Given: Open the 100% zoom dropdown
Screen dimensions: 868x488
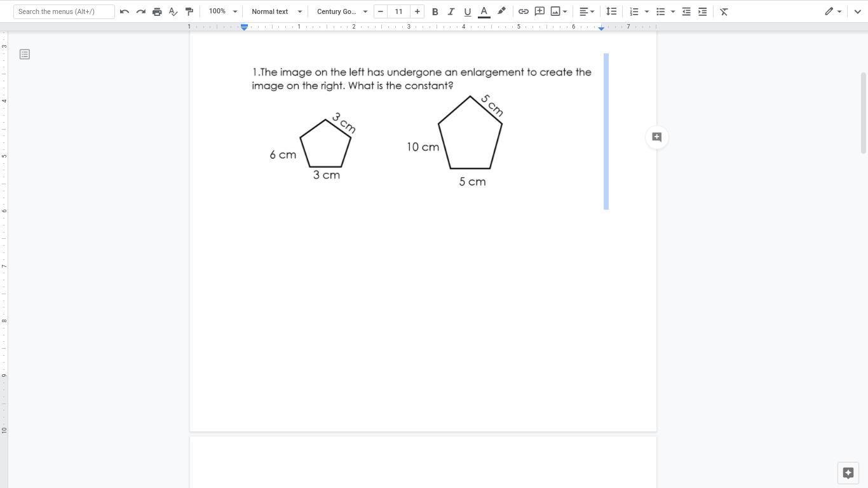Looking at the screenshot, I should coord(223,11).
